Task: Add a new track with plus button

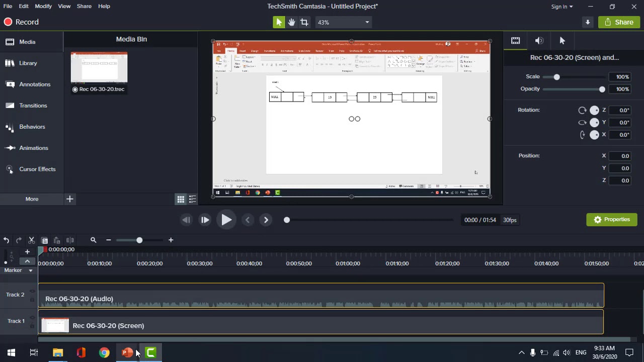Action: pos(27,251)
